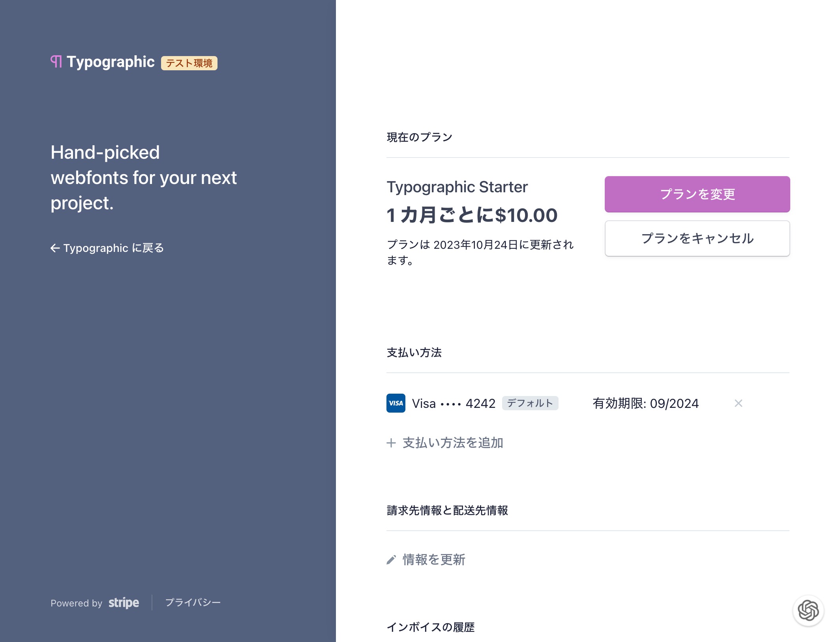Click the デフォルト badge on the Visa card
The height and width of the screenshot is (642, 840).
coord(530,403)
